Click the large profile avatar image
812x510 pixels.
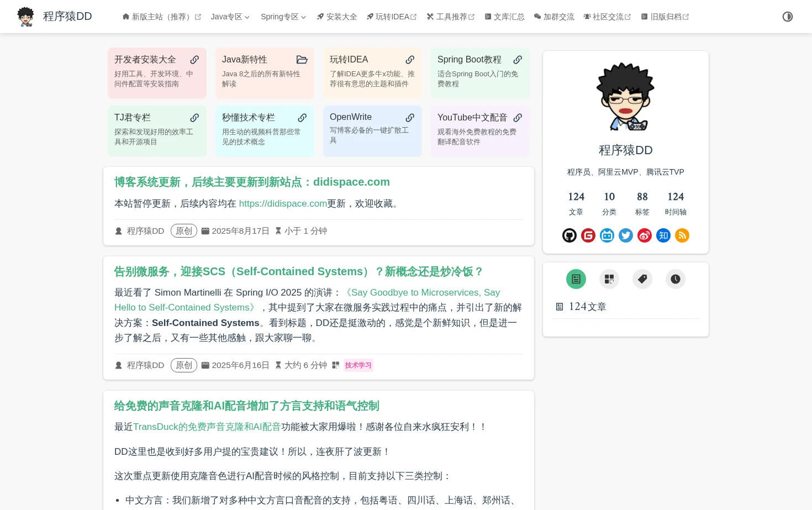[x=626, y=96]
